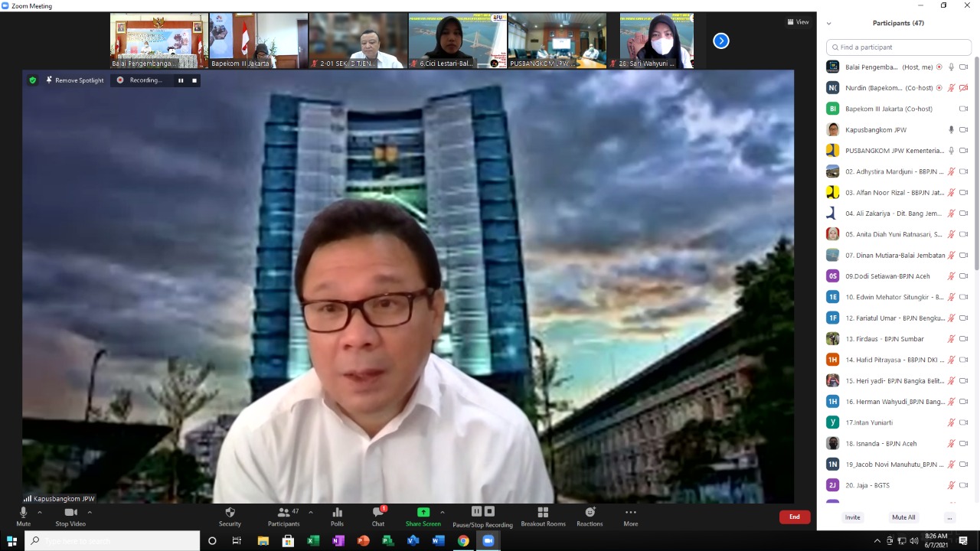Click the Mute All button

coord(903,517)
